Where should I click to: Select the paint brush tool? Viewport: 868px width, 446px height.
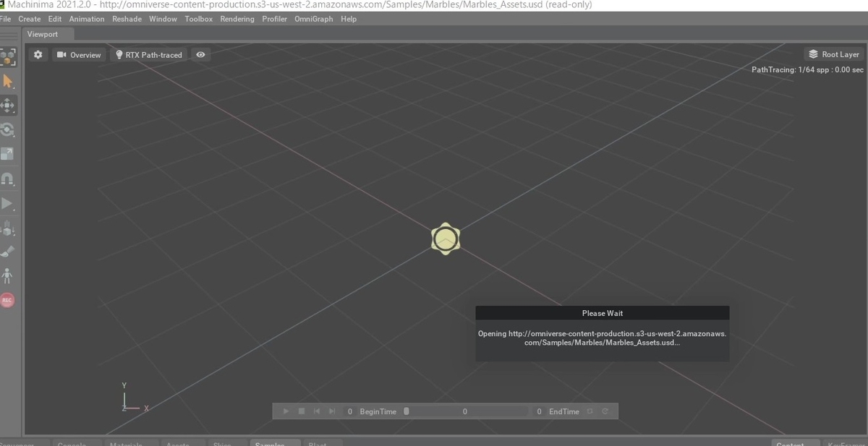[9, 252]
